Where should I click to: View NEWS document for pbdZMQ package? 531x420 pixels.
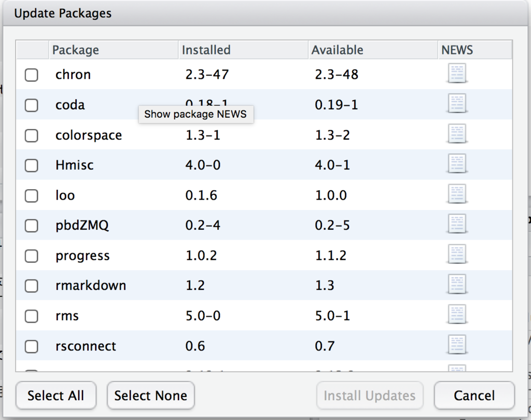[457, 223]
